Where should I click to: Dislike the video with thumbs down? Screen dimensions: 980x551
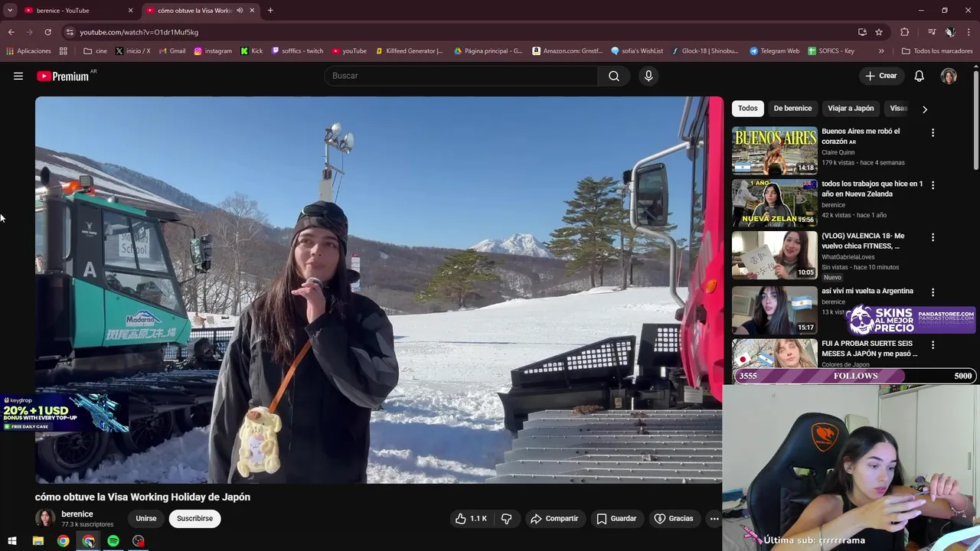click(x=506, y=519)
